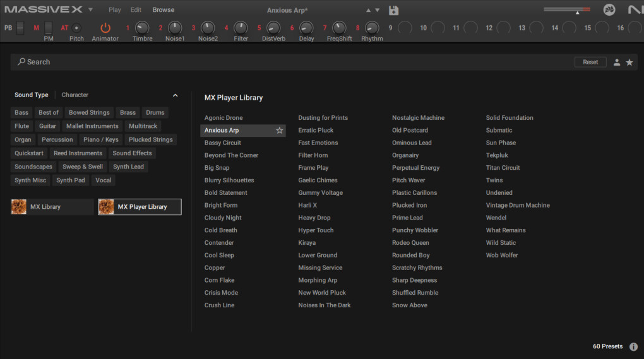Switch to the Character tag tab
644x359 pixels.
pyautogui.click(x=75, y=95)
